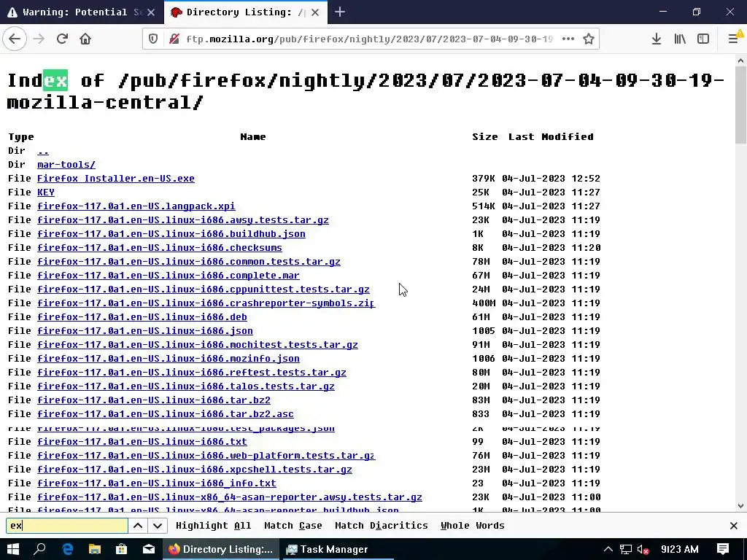This screenshot has height=560, width=747.
Task: Open linux-i686_info.txt link
Action: coord(157,483)
